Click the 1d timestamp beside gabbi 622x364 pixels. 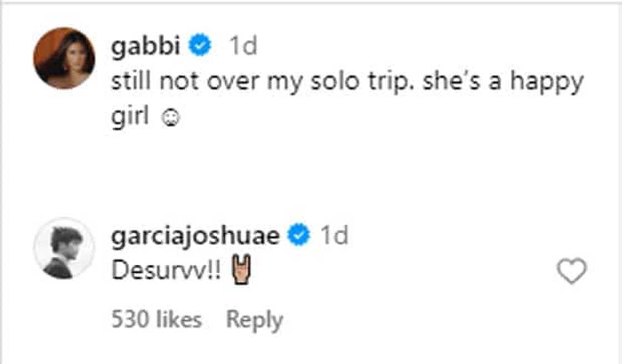[243, 47]
